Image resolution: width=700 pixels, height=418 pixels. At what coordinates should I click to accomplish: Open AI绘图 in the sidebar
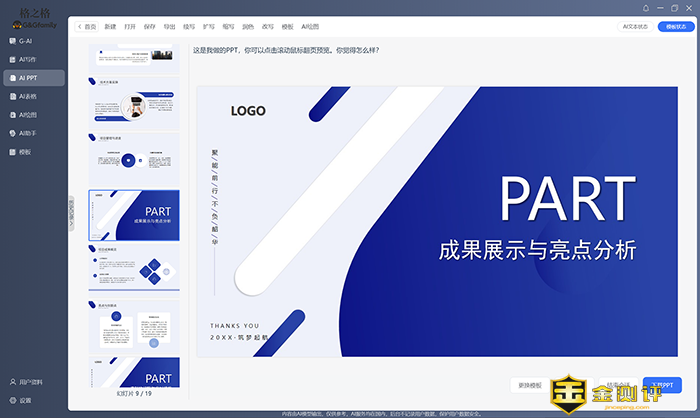click(28, 114)
